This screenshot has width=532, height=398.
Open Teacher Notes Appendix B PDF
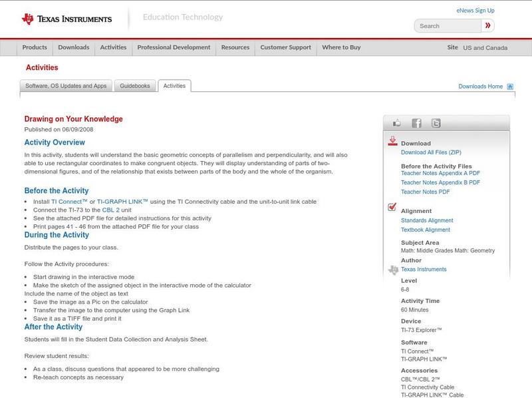(x=440, y=182)
